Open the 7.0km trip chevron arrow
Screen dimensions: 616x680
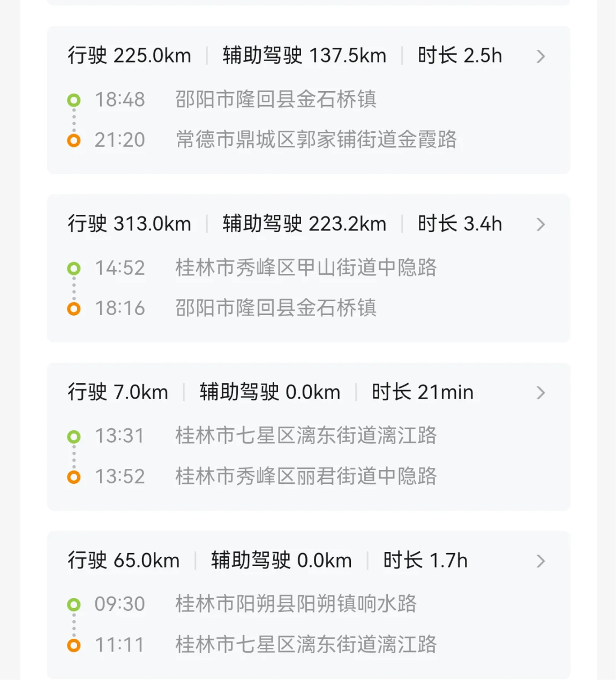pyautogui.click(x=540, y=393)
